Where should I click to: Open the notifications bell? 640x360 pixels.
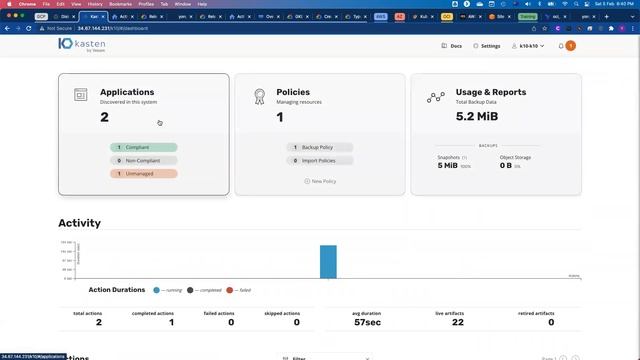561,46
